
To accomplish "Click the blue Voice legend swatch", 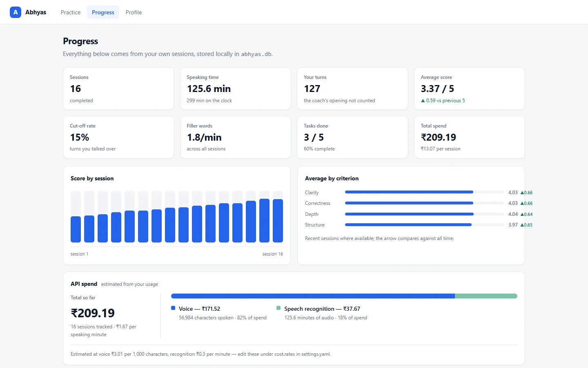I will coord(173,308).
